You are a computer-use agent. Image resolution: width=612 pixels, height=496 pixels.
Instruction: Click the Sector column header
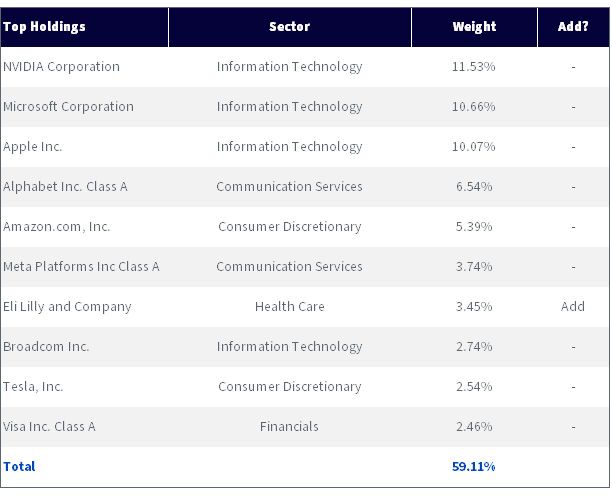point(289,27)
